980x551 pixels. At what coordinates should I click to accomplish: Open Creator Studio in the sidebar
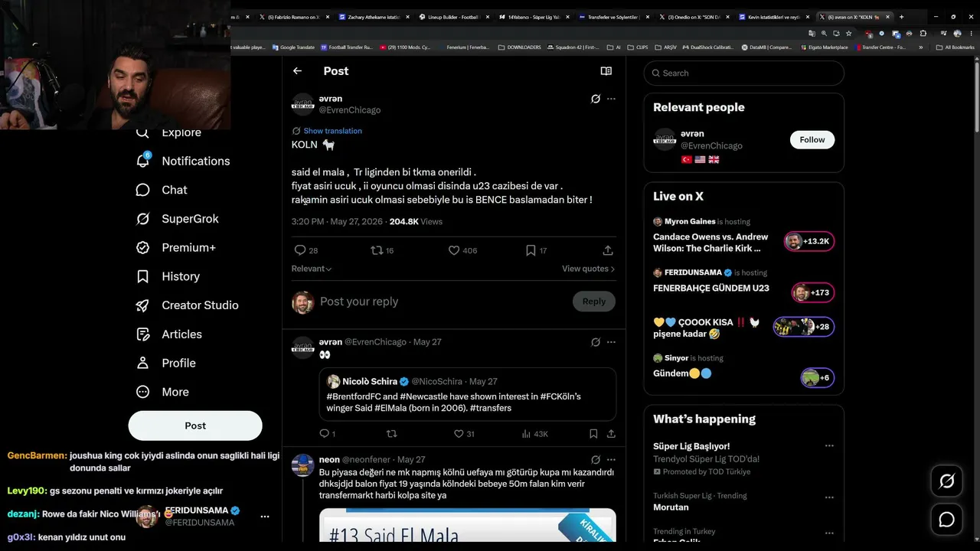(187, 305)
